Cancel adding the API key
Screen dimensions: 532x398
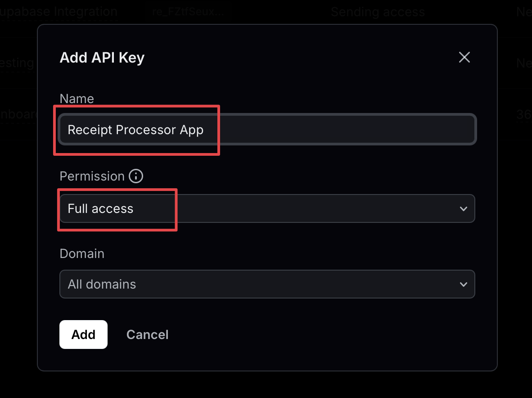(147, 335)
